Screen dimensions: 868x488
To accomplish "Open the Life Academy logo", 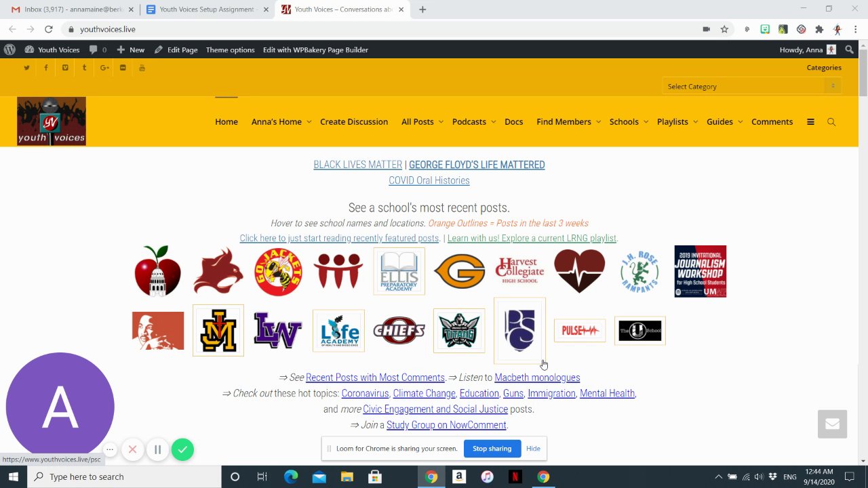I will [x=338, y=331].
